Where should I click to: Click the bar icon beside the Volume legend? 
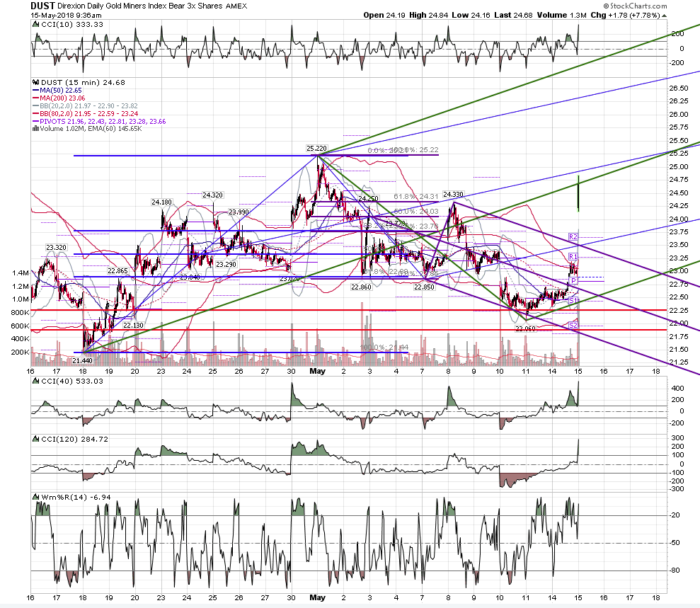coord(35,129)
